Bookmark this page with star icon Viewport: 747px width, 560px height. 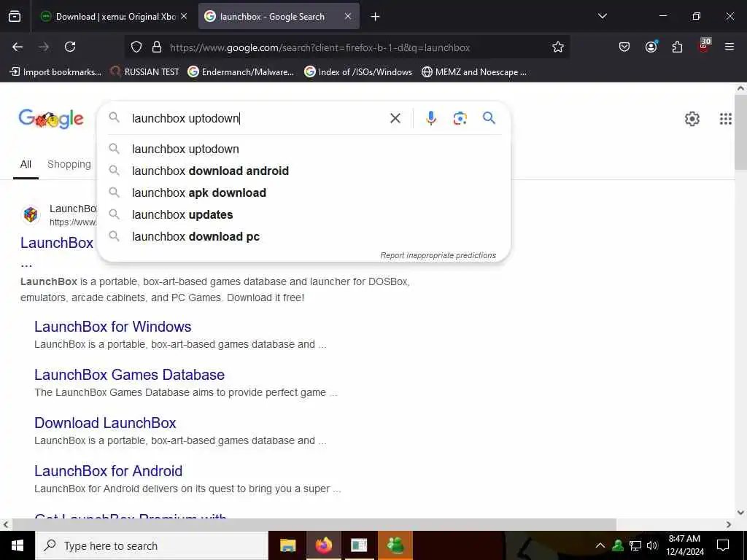point(558,47)
